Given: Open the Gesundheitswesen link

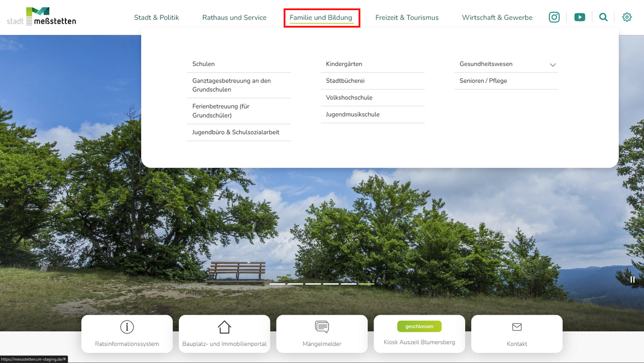Looking at the screenshot, I should tap(486, 64).
